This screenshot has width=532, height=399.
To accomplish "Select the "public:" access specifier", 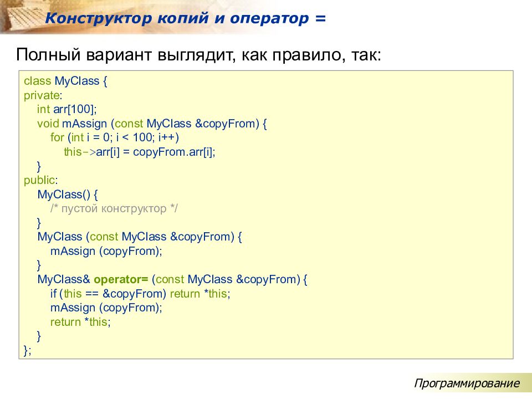I will point(40,180).
